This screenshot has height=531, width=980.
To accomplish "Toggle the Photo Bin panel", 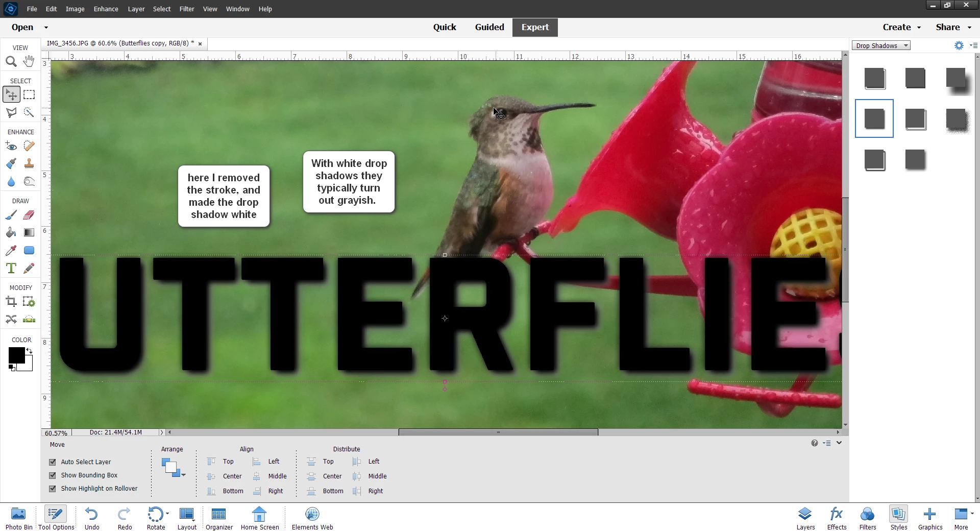I will coord(18,518).
